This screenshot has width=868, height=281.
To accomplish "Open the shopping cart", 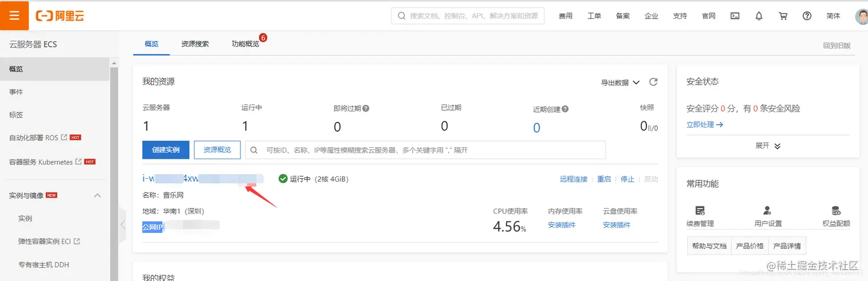I will click(783, 16).
